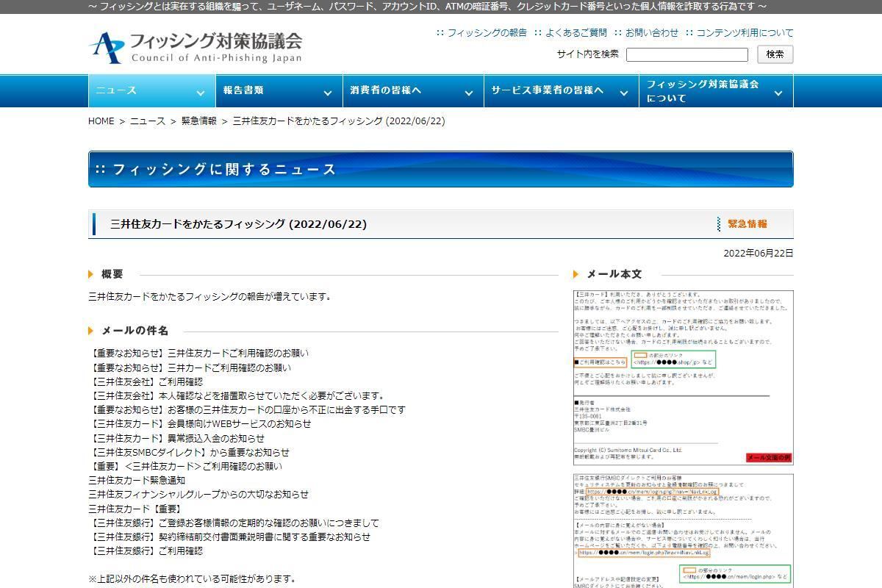Go to 緊急情報 in the breadcrumb
Viewport: 882px width, 588px height.
pos(199,121)
